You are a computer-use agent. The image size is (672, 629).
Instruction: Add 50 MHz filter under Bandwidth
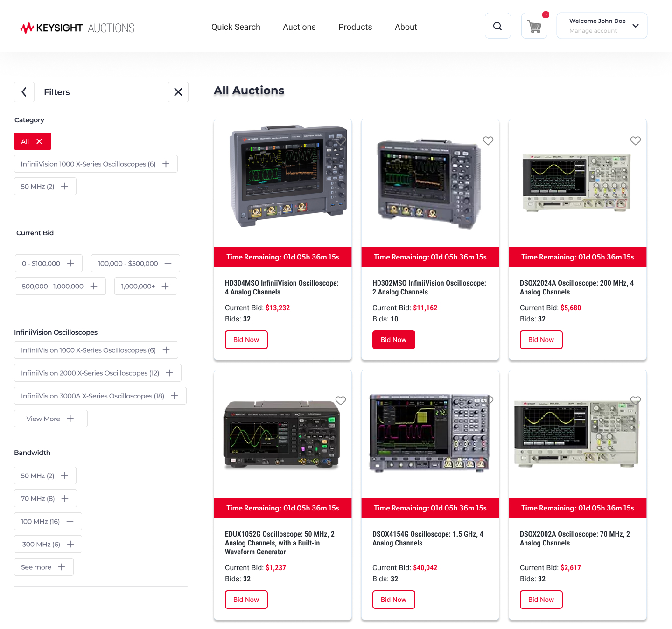point(45,475)
